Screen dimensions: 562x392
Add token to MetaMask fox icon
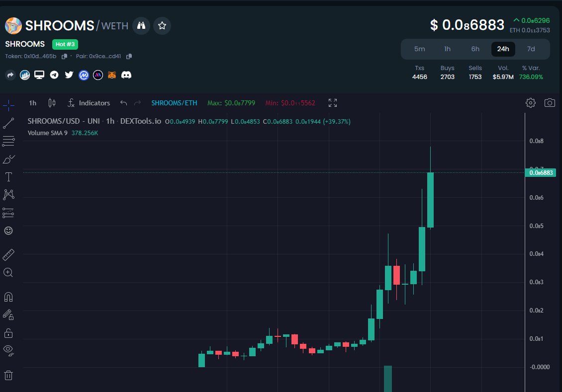[x=112, y=75]
